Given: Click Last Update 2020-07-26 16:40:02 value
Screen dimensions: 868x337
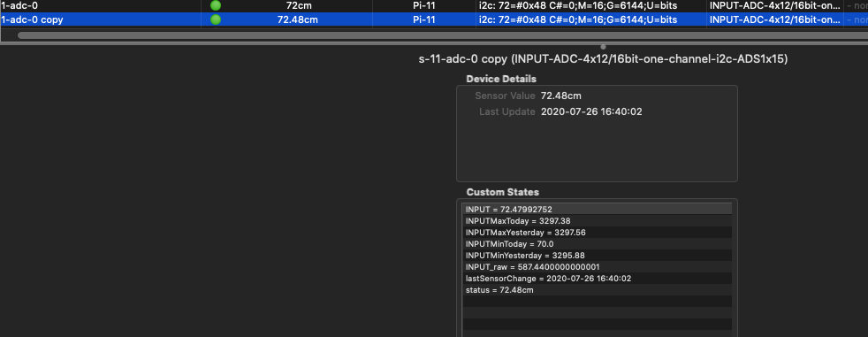Looking at the screenshot, I should tap(591, 111).
